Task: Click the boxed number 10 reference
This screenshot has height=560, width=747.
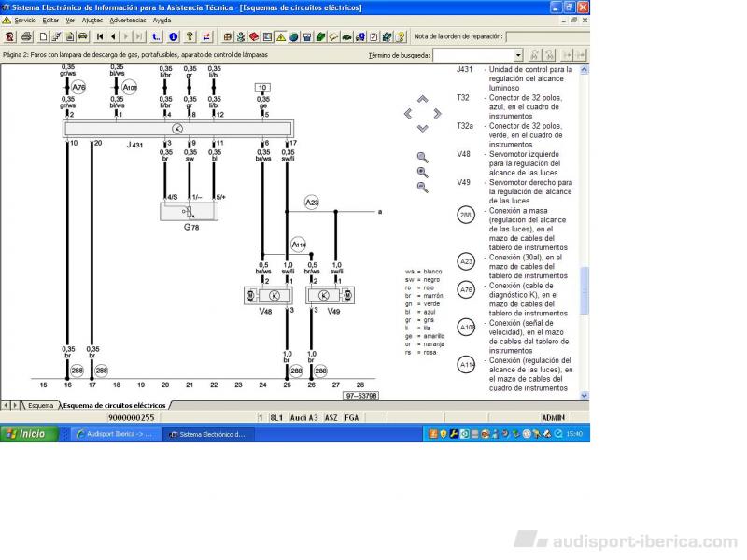Action: (x=262, y=88)
